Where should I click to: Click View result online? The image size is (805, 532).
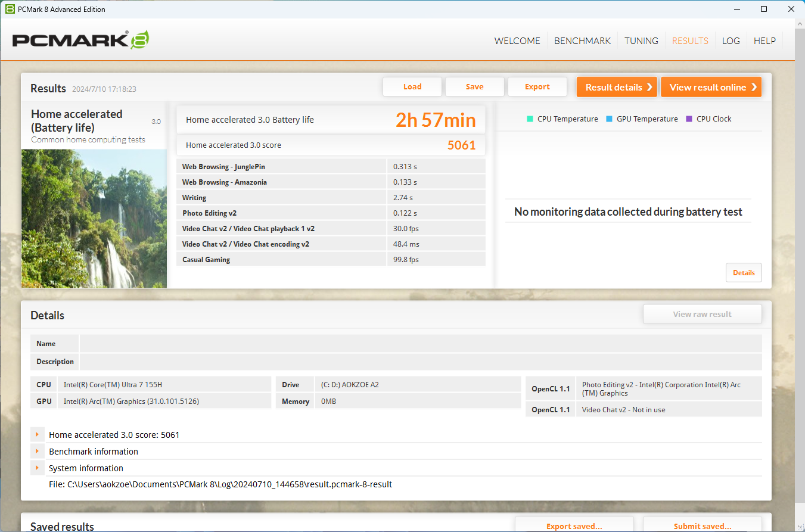(711, 87)
